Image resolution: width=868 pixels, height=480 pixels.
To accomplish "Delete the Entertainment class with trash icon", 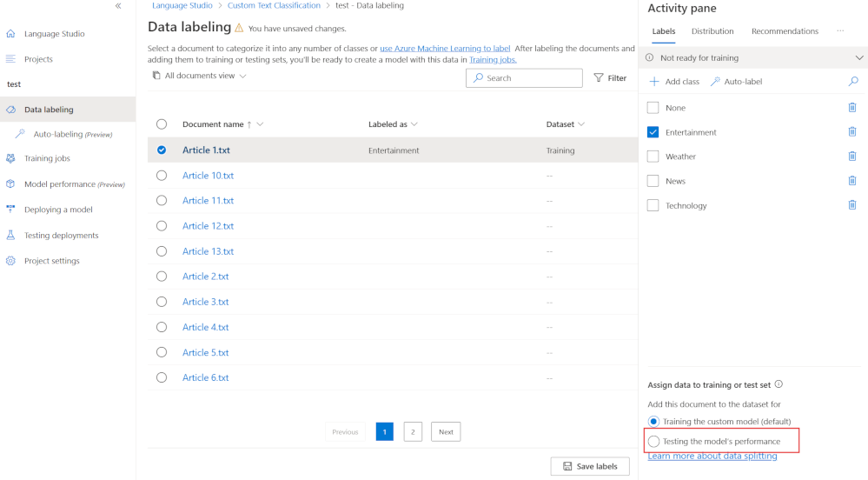I will 852,132.
